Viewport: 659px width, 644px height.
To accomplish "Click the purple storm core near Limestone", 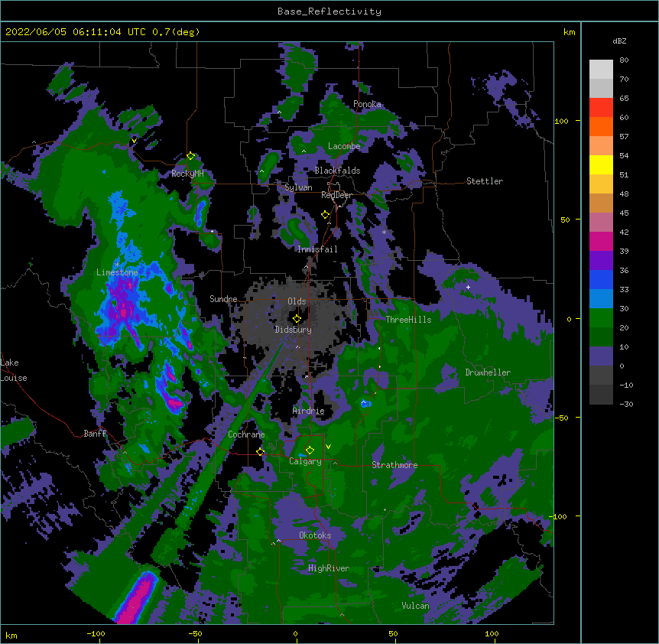I will 122,301.
